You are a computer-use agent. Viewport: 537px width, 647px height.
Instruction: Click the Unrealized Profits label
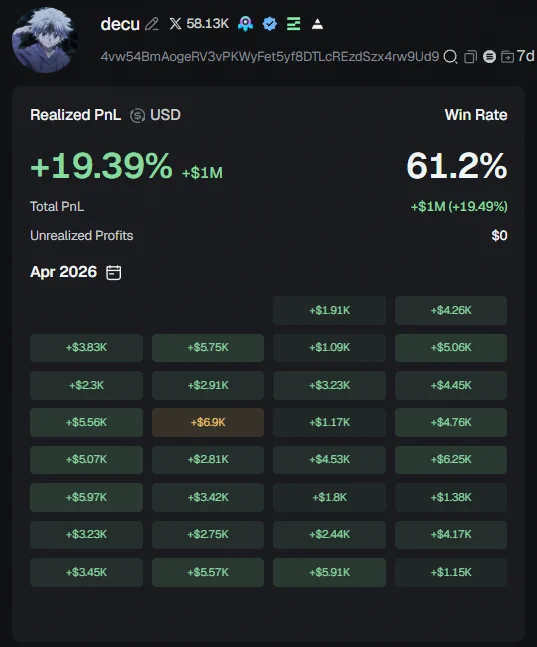[x=82, y=236]
